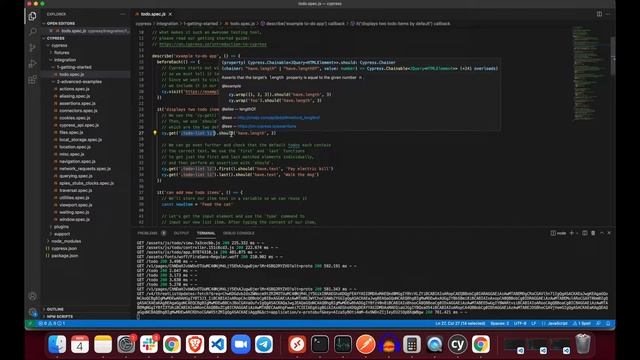This screenshot has width=640, height=360.
Task: Open the Source Control view
Action: [x=32, y=48]
